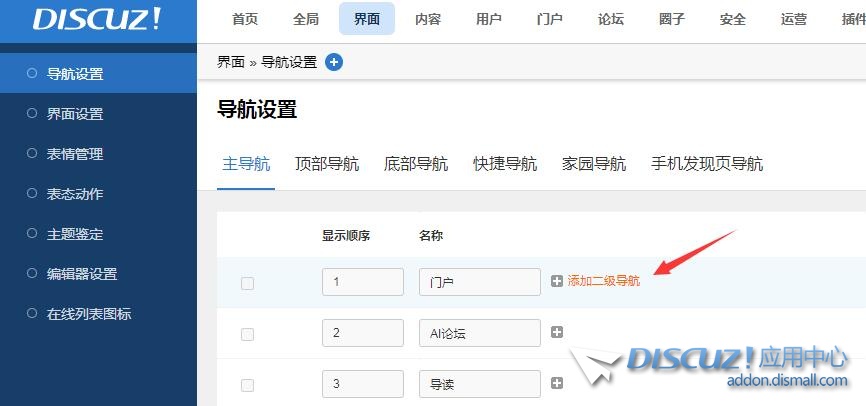Tick the checkbox for 门户 row
The image size is (866, 406).
coord(247,283)
